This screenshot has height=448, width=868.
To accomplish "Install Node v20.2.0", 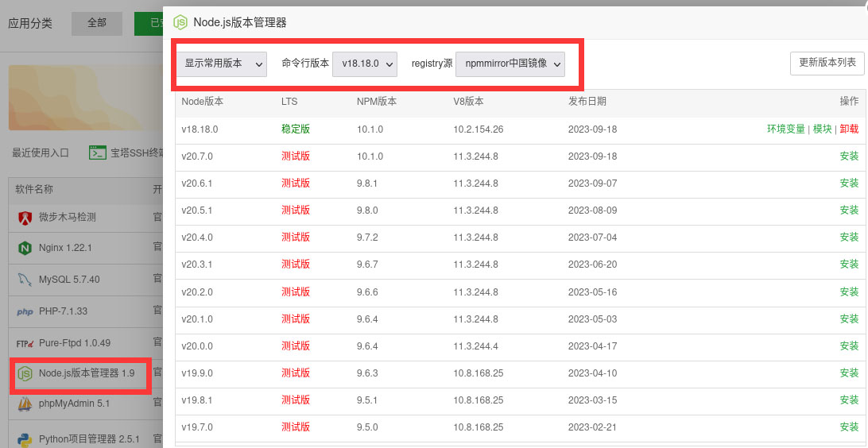I will pos(849,292).
